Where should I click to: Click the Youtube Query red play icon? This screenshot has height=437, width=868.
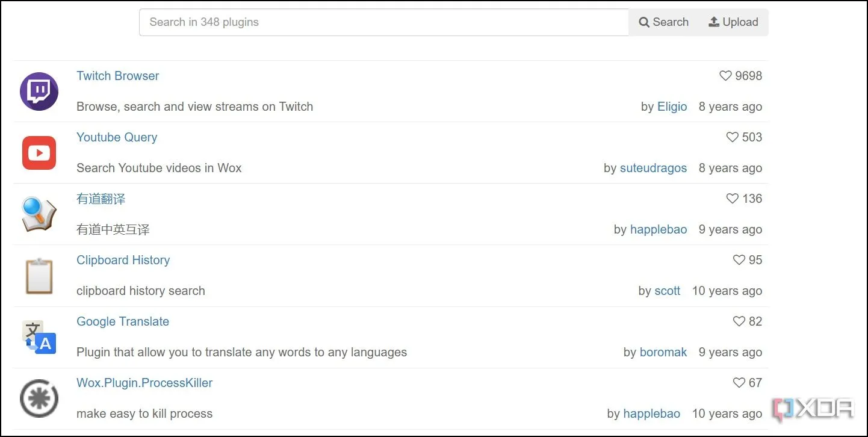pos(39,153)
